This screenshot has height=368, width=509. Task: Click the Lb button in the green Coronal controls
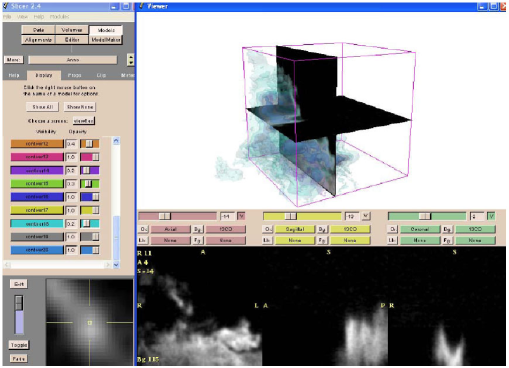393,240
